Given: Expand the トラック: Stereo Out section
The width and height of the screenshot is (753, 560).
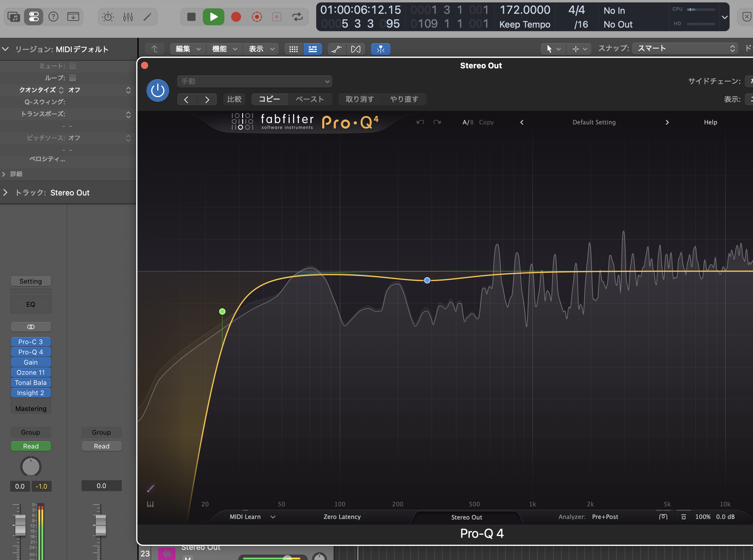Looking at the screenshot, I should pos(5,192).
